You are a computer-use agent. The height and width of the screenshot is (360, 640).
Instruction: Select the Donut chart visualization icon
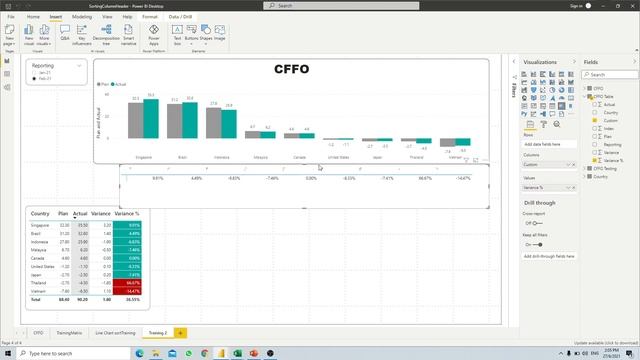(x=562, y=90)
